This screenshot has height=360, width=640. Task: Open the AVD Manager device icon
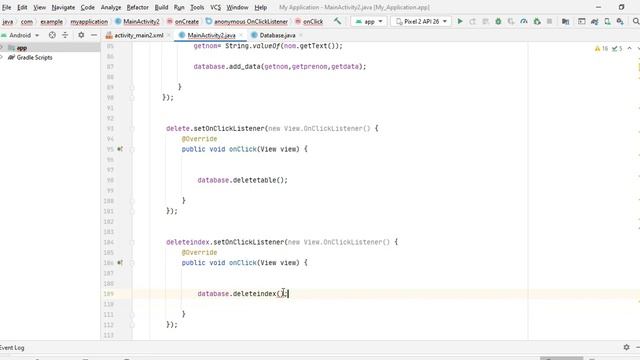coord(607,21)
